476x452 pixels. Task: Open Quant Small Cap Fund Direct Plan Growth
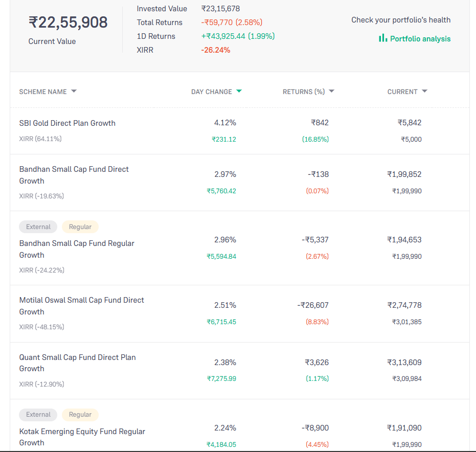coord(77,363)
